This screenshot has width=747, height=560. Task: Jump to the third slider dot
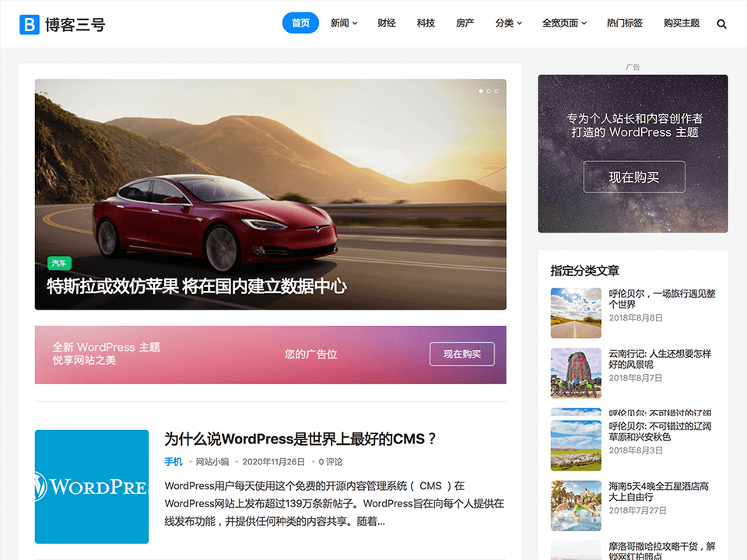(496, 91)
